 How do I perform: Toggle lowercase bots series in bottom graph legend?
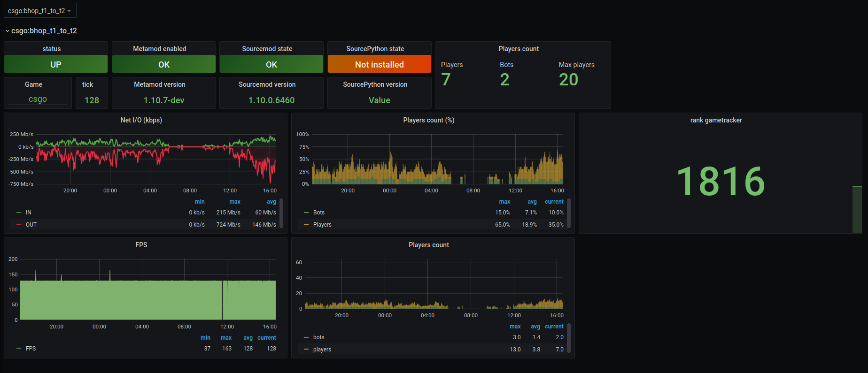coord(319,337)
